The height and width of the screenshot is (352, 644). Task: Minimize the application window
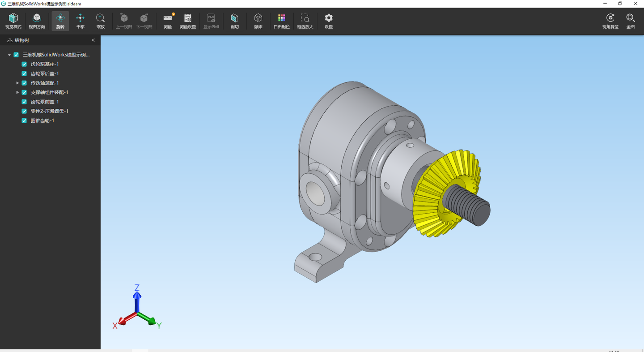tap(606, 4)
